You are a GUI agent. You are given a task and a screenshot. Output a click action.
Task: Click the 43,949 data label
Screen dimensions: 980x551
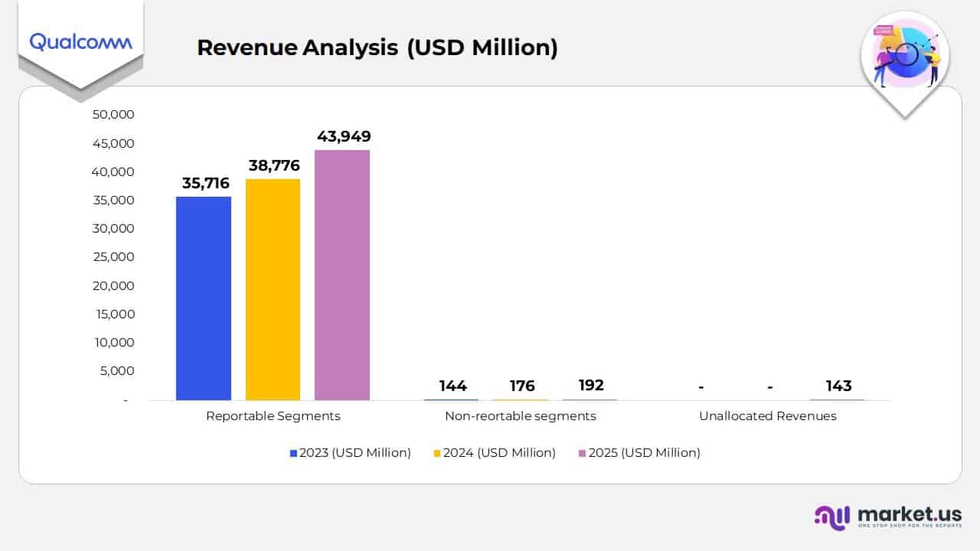point(344,136)
